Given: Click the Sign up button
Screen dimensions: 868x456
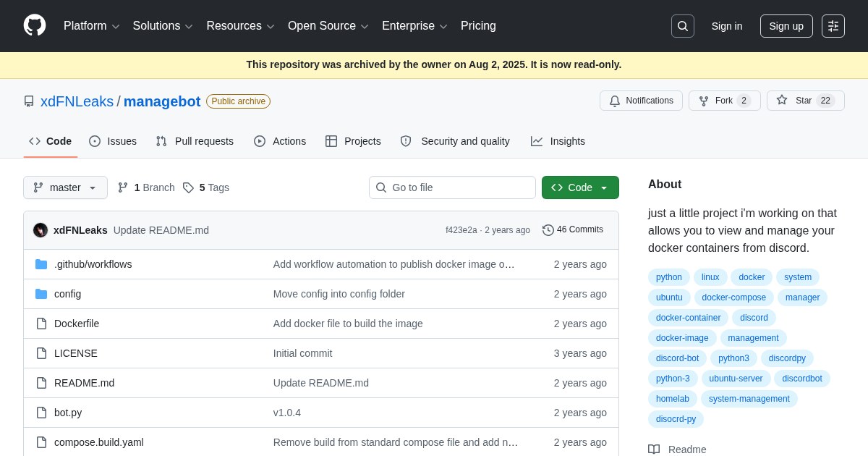Looking at the screenshot, I should (x=786, y=26).
